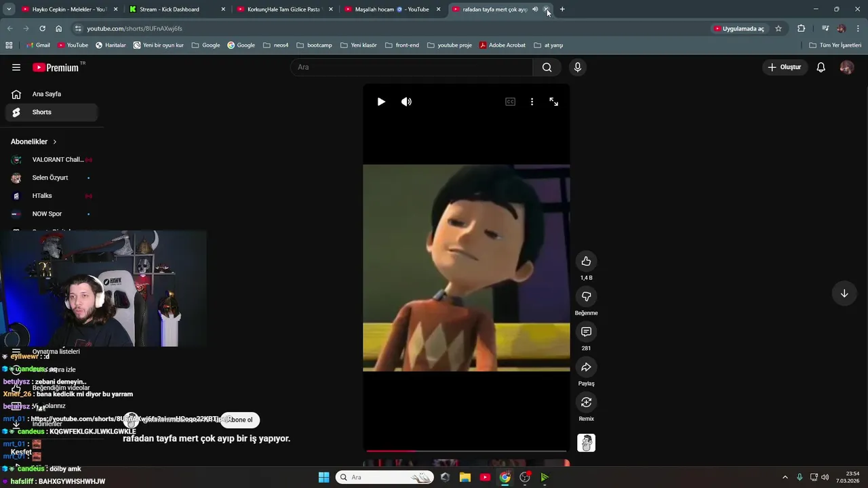Expand the neos4 bookmark folder

(276, 45)
